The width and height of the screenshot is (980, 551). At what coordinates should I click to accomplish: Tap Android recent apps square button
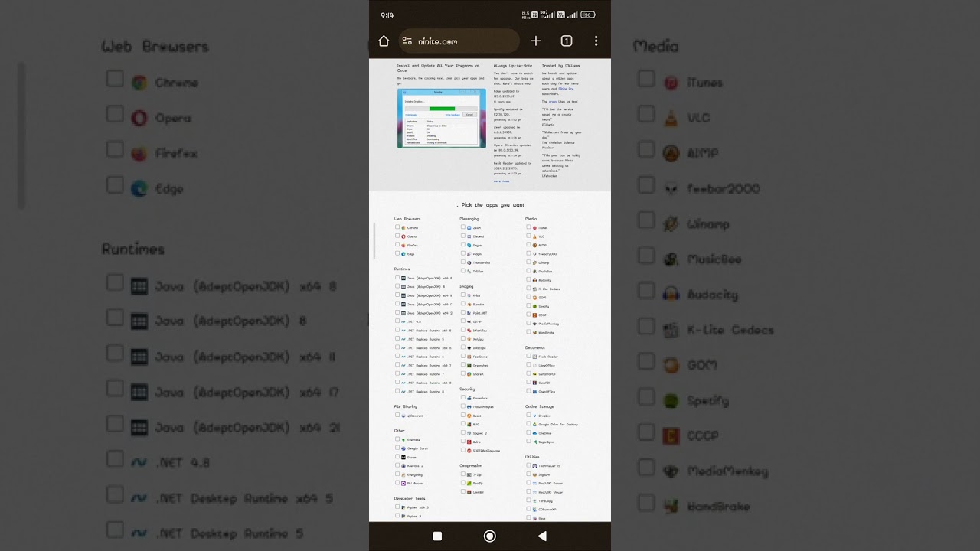[x=437, y=536]
